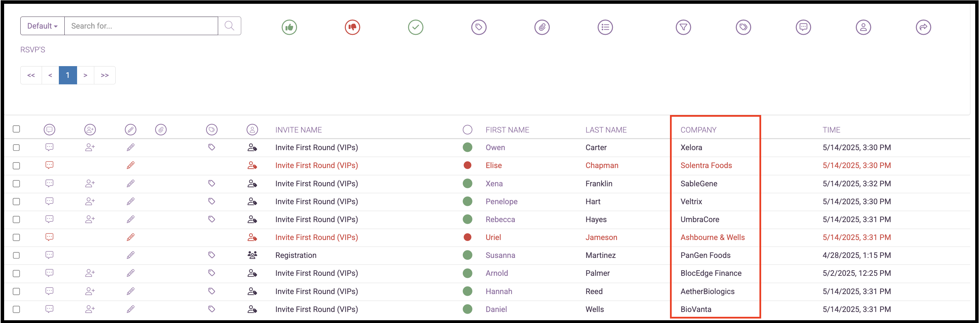Sort by TIME column header

[831, 130]
